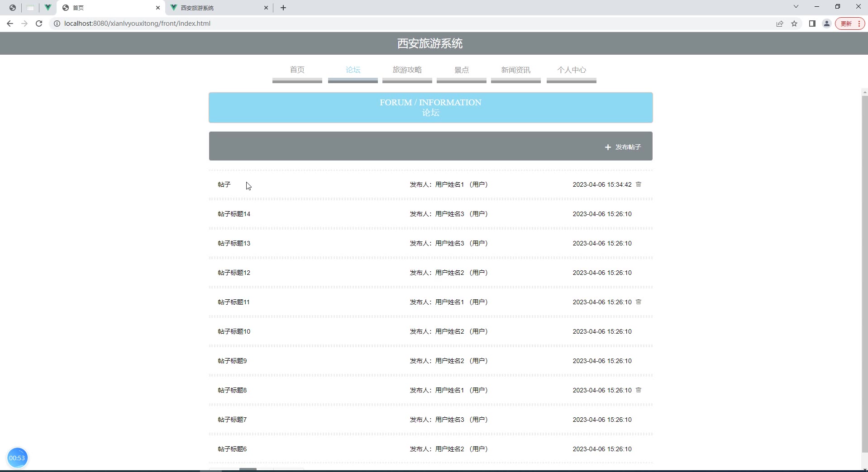Viewport: 868px width, 472px height.
Task: Click trash icon for 帖子标题11
Action: click(638, 302)
